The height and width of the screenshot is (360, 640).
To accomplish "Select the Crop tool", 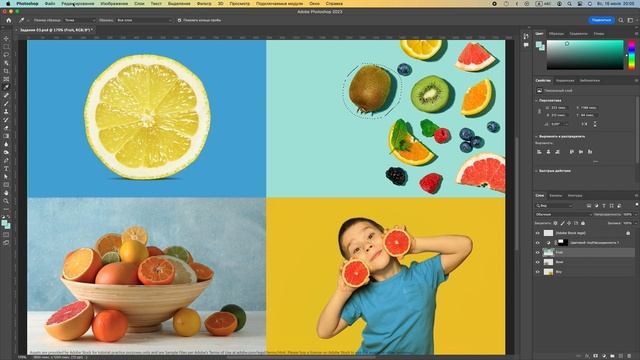I will (6, 71).
